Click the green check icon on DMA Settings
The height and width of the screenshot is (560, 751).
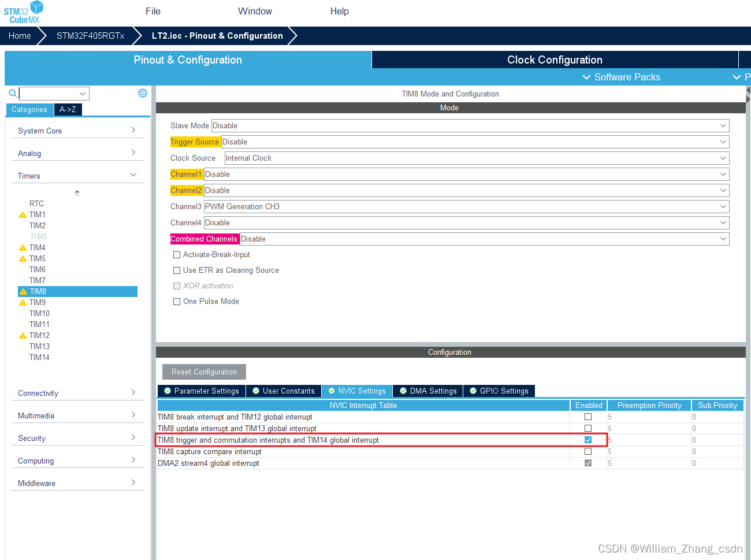403,391
